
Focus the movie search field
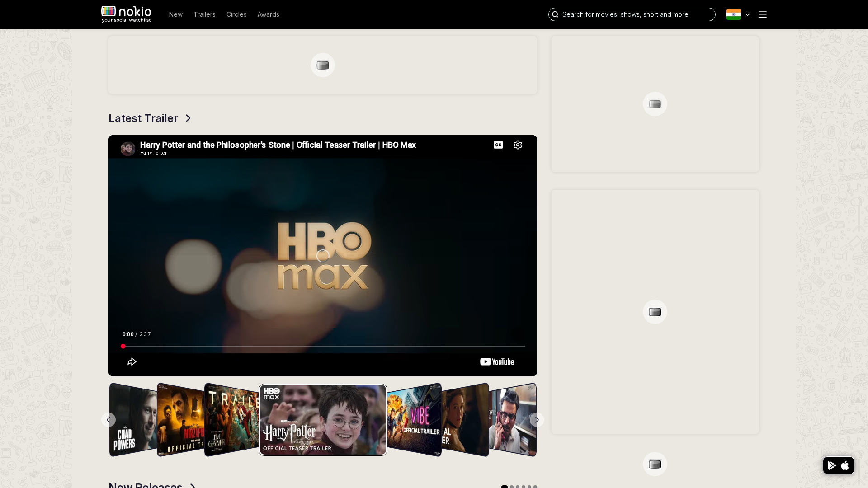point(632,14)
